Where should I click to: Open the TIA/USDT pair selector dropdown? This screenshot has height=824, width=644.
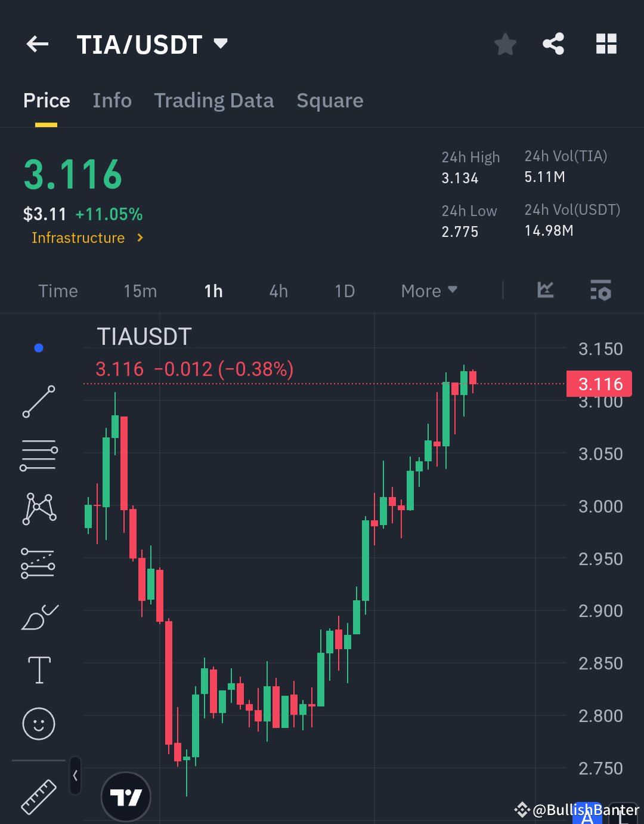click(220, 44)
